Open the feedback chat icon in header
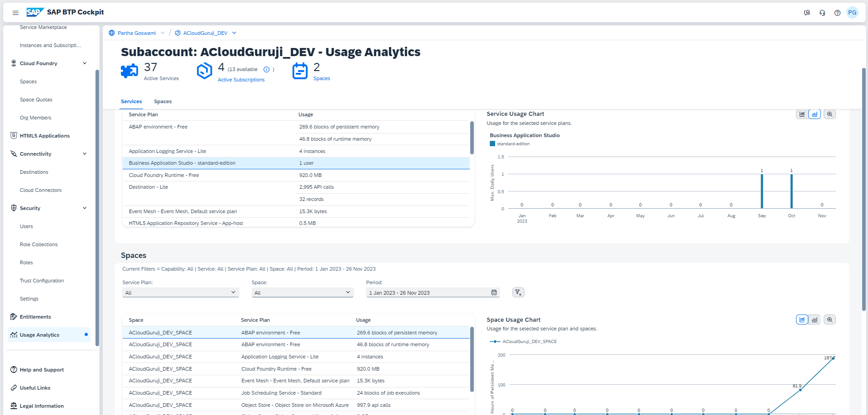This screenshot has height=415, width=868. (807, 13)
